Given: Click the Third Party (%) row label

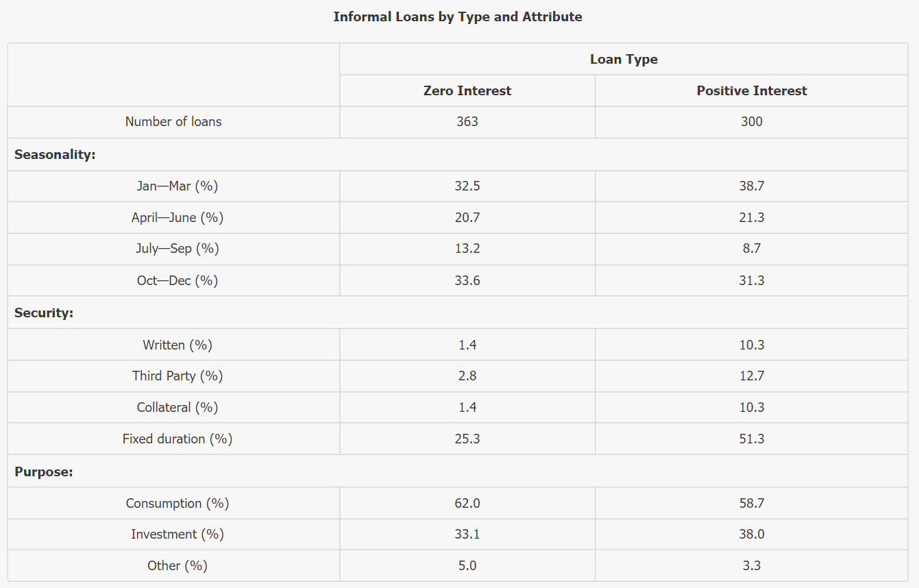Looking at the screenshot, I should click(177, 376).
